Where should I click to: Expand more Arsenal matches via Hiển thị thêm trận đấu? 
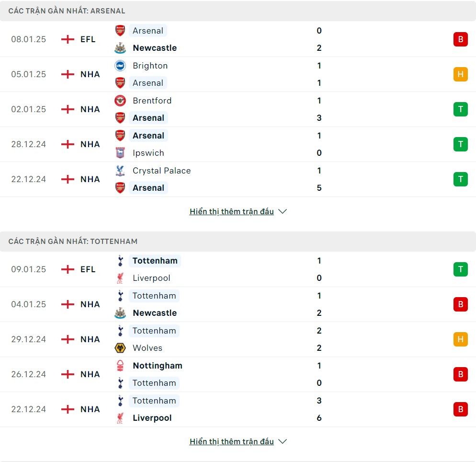232,211
